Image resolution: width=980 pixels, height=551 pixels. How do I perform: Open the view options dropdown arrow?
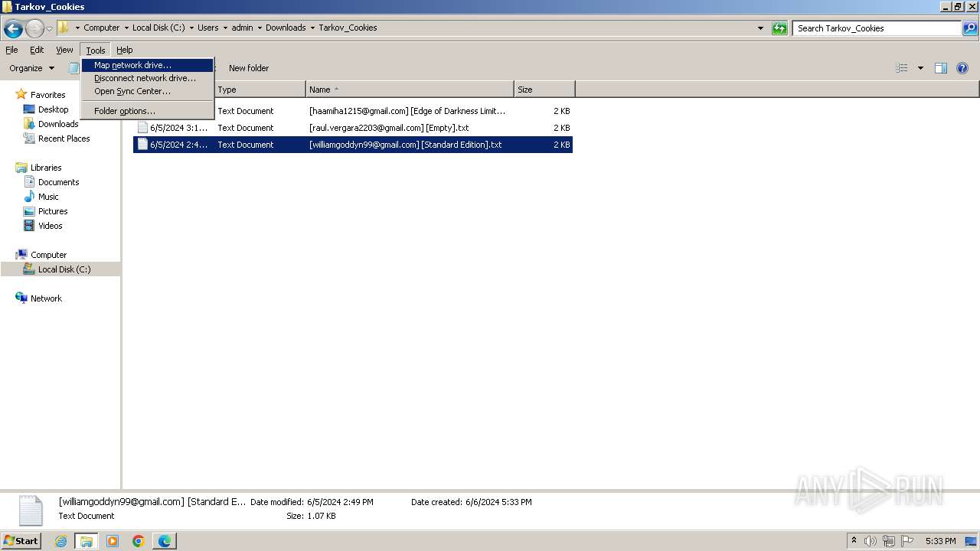920,68
